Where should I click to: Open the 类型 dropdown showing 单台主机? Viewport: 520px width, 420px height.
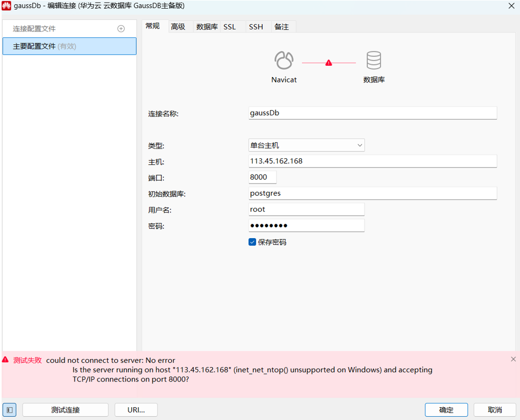306,146
